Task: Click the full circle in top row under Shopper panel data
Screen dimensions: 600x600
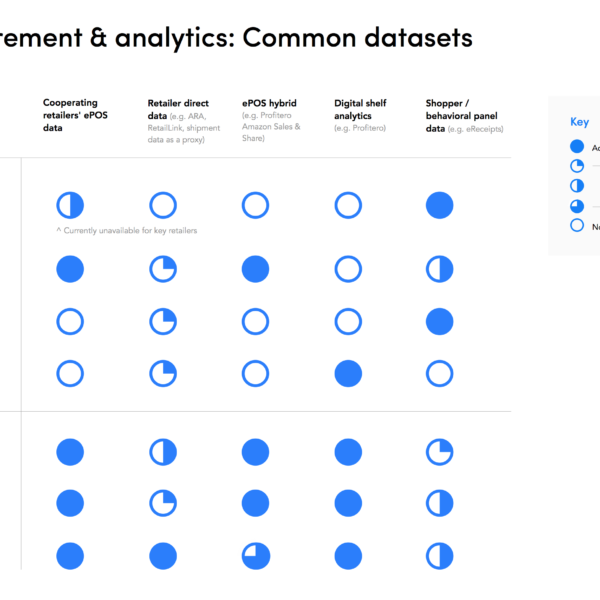Action: (440, 205)
